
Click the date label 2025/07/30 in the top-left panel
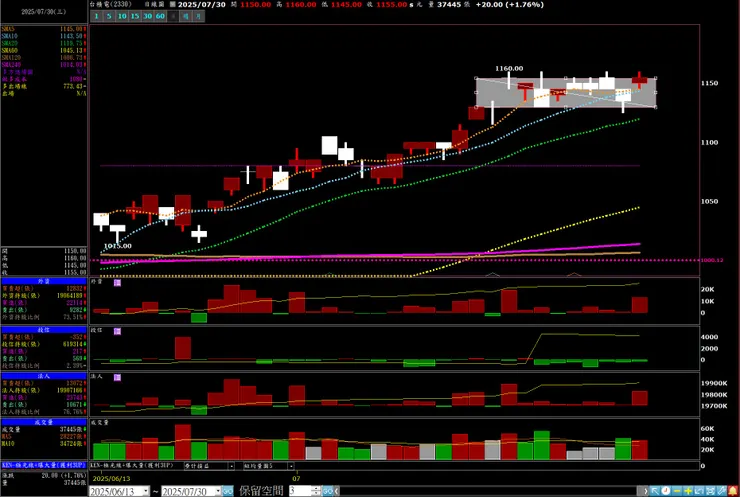pyautogui.click(x=44, y=12)
